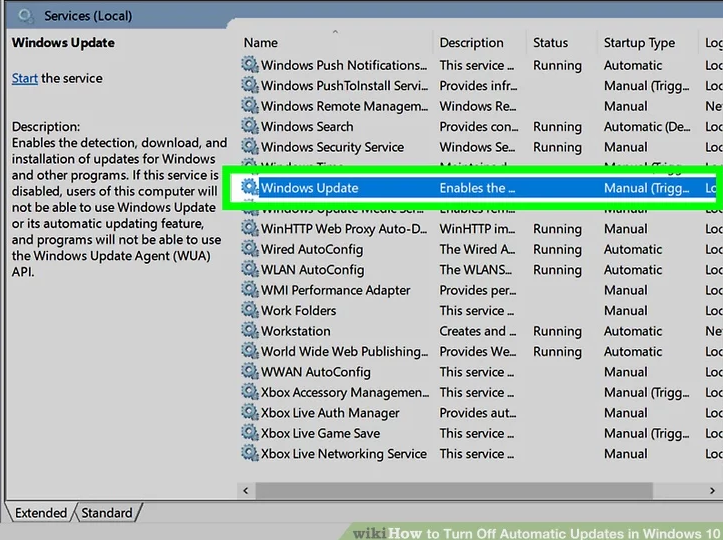Click the Windows Search service gear icon
The width and height of the screenshot is (723, 540).
(x=249, y=127)
